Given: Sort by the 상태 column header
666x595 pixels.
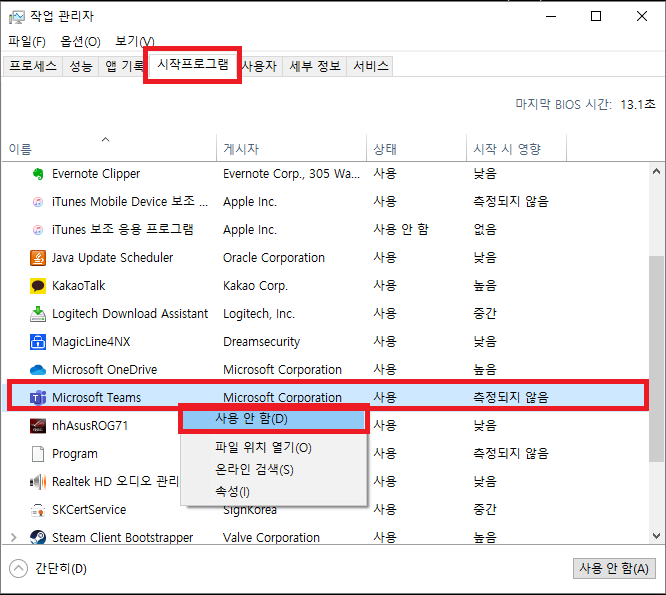Looking at the screenshot, I should click(x=416, y=149).
